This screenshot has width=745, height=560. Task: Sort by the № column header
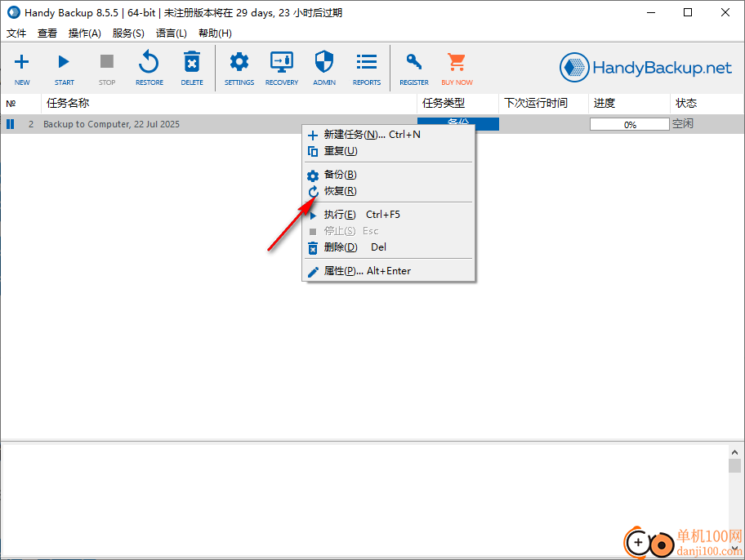[21, 104]
